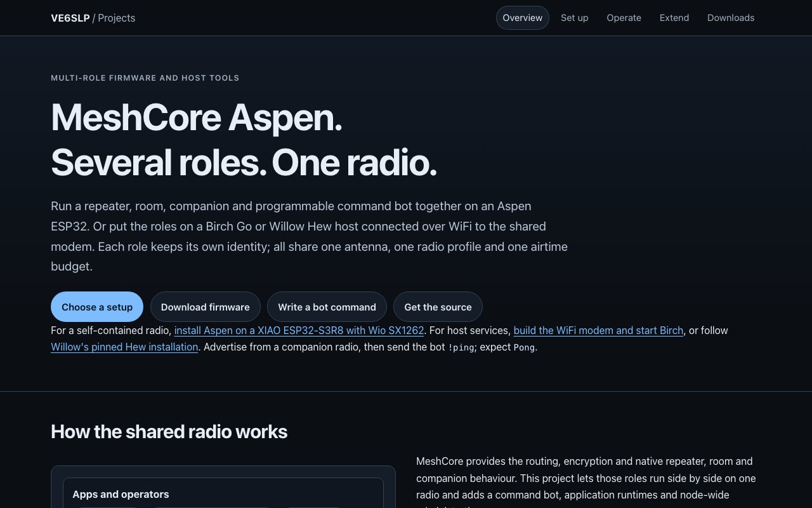This screenshot has height=508, width=812.
Task: Click the Choose a setup button
Action: (x=97, y=307)
